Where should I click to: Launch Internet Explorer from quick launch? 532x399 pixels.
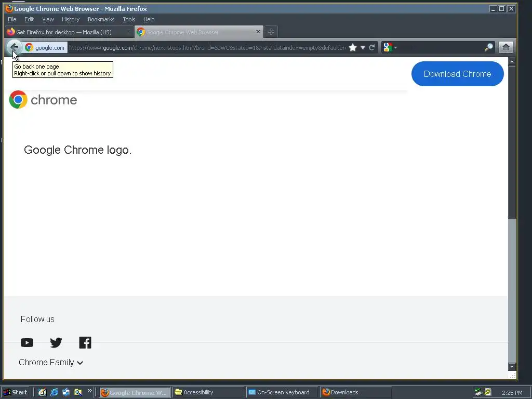pos(54,392)
